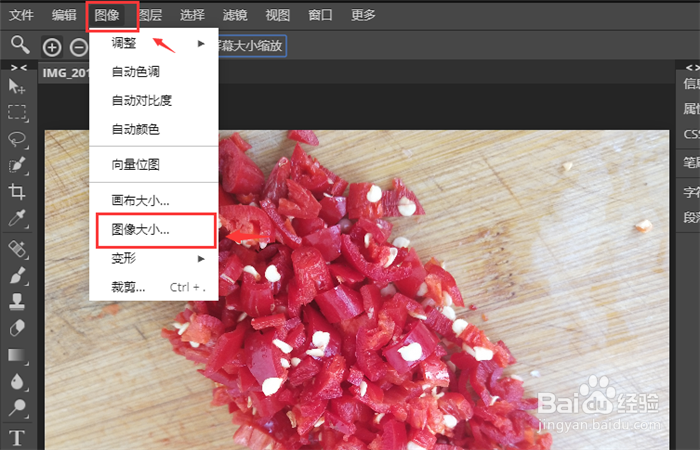Choose 自动对比度 from the menu
Screen dimensions: 700x450
coord(154,100)
